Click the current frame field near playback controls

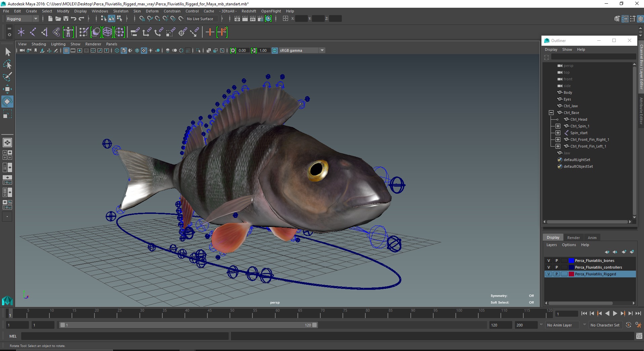567,314
